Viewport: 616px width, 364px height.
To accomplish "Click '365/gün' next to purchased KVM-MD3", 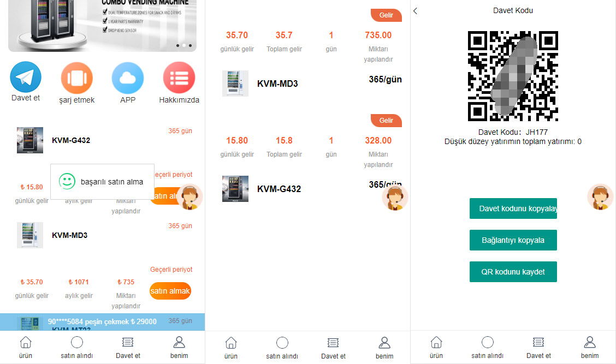I will click(x=386, y=79).
